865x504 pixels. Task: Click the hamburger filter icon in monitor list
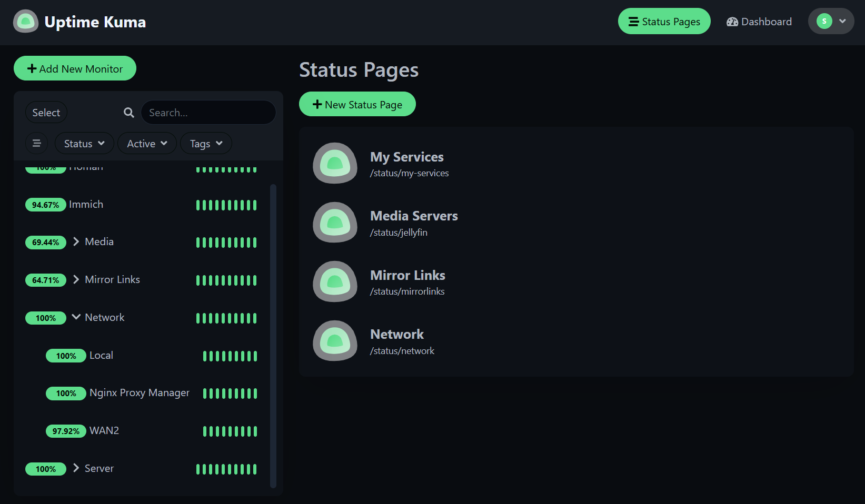coord(37,143)
